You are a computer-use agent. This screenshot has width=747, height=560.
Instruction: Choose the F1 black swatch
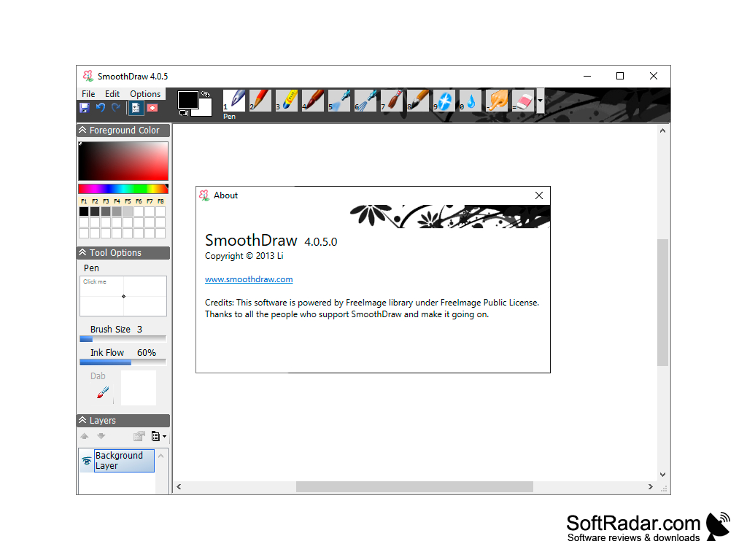pos(84,211)
